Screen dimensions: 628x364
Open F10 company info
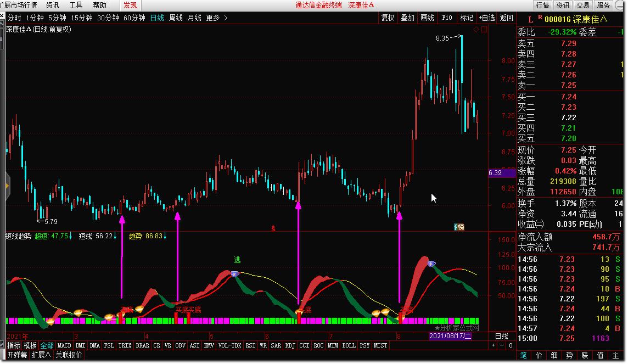tap(447, 18)
